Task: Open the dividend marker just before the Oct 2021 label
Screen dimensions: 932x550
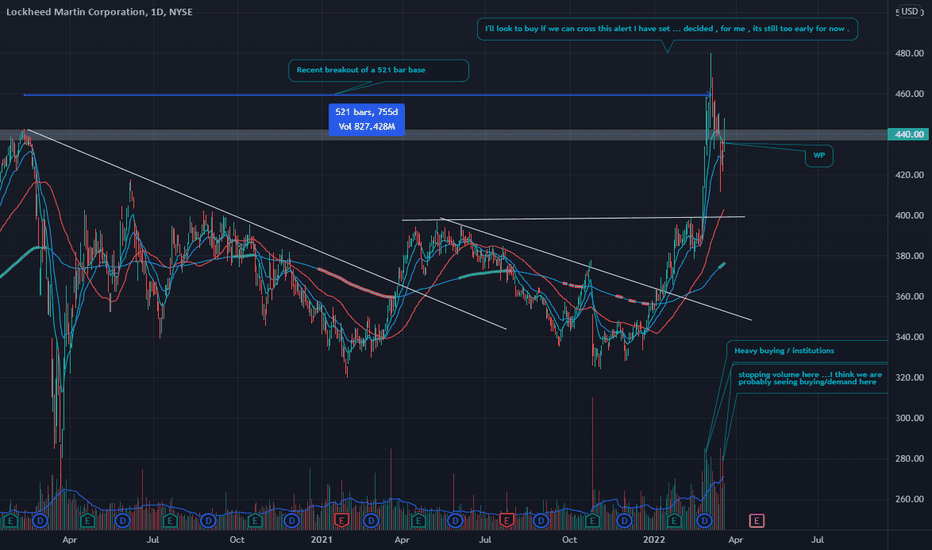Action: (x=540, y=521)
